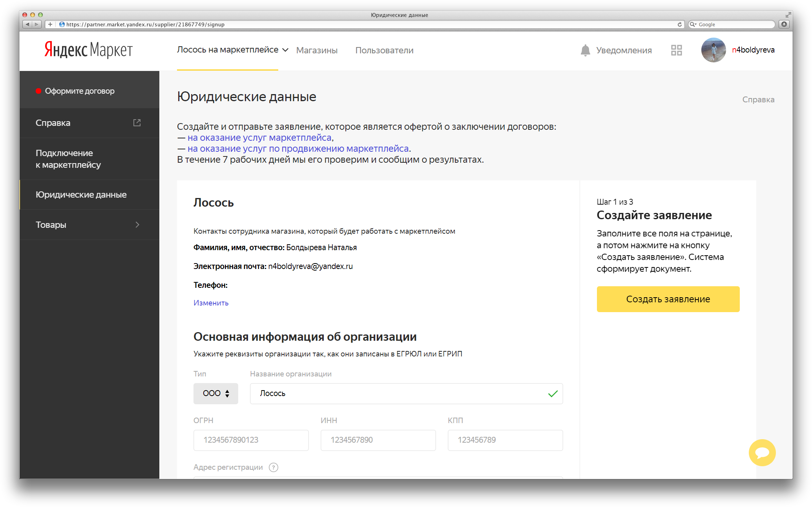This screenshot has width=812, height=507.
Task: Click into the ОГРН input field
Action: [251, 440]
